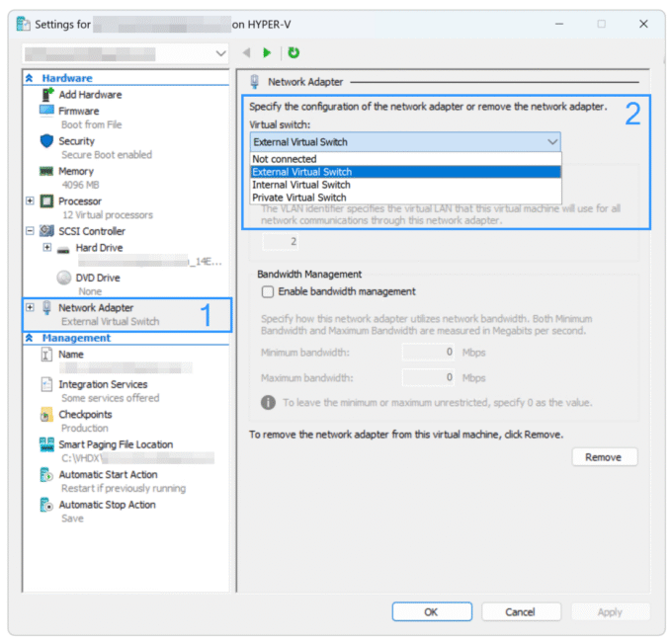Click the back arrow in toolbar
Viewport: 672px width, 642px height.
tap(246, 52)
